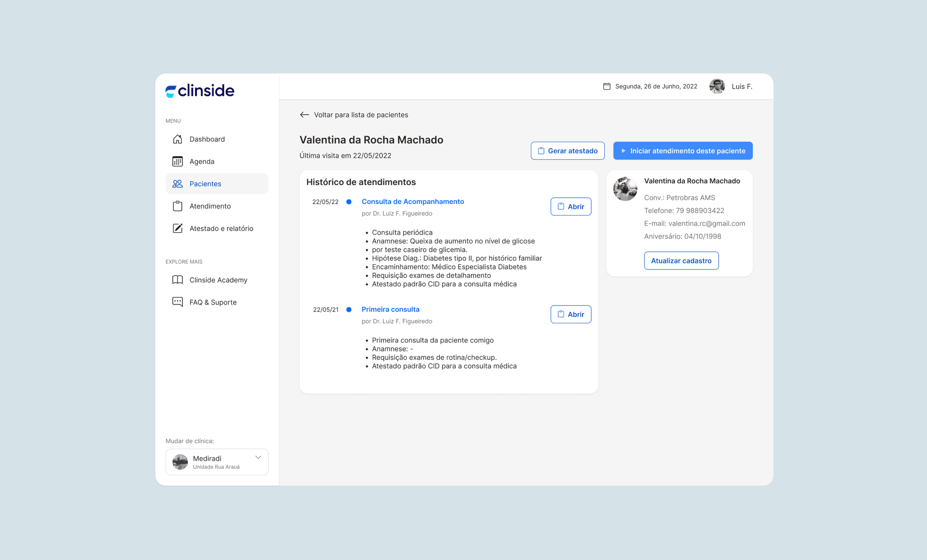
Task: Expand the clinic switcher chevron
Action: [258, 457]
